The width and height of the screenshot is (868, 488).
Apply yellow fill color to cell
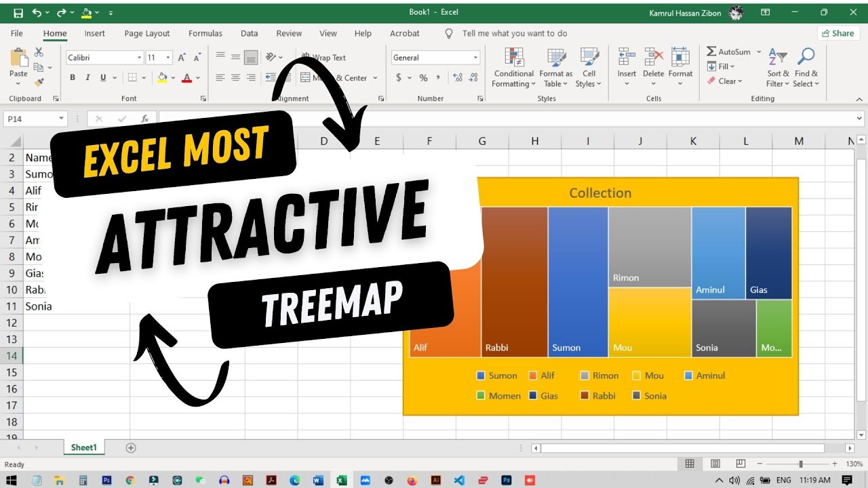tap(162, 78)
